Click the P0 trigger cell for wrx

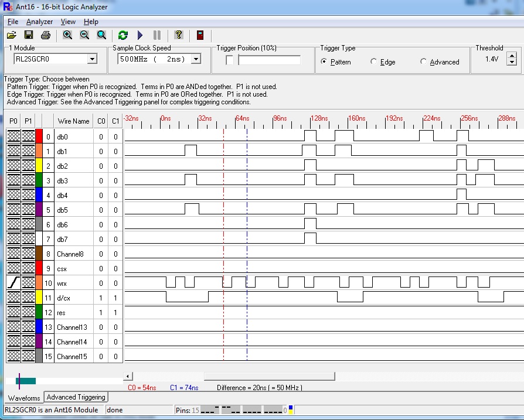13,283
